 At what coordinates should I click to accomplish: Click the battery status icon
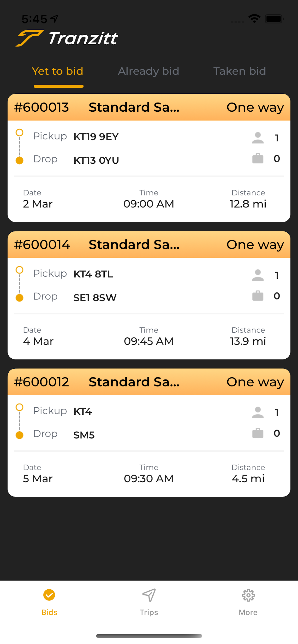point(274,19)
